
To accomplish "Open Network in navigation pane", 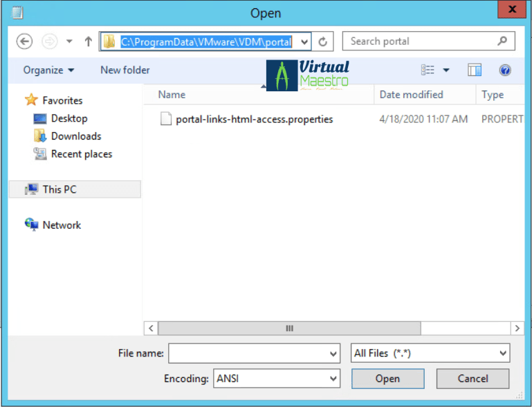I will coord(61,225).
